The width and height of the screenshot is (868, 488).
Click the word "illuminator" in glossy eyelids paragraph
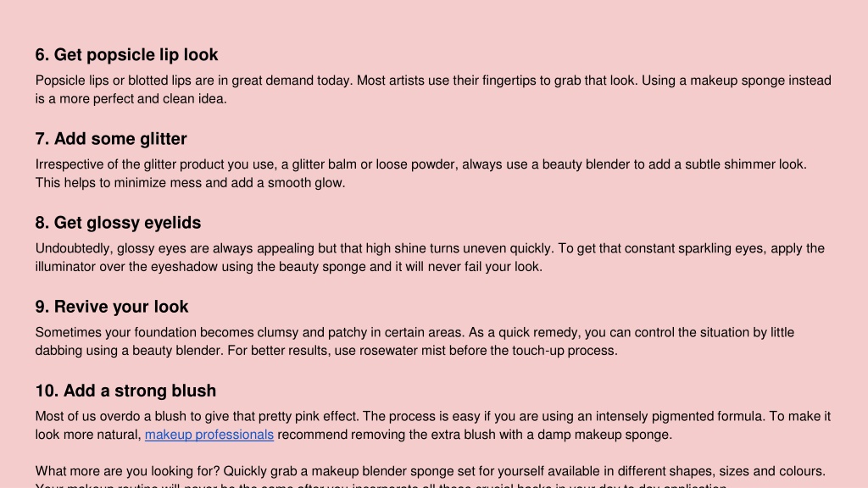click(65, 267)
